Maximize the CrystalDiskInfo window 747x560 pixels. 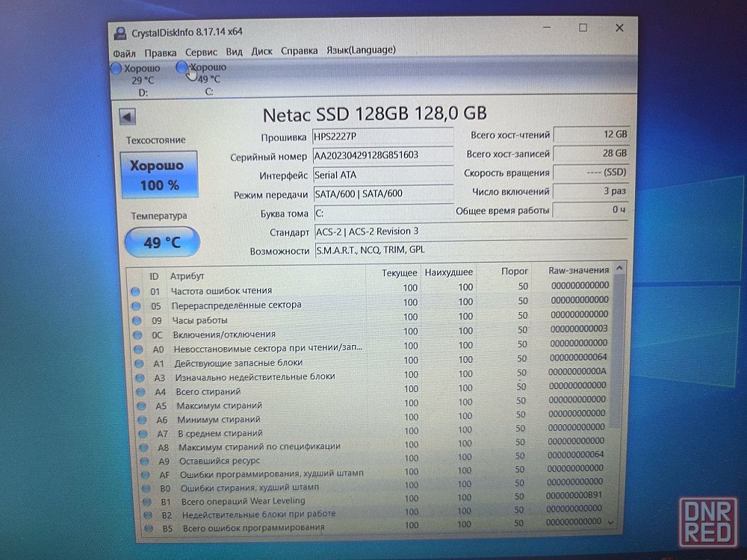point(583,28)
